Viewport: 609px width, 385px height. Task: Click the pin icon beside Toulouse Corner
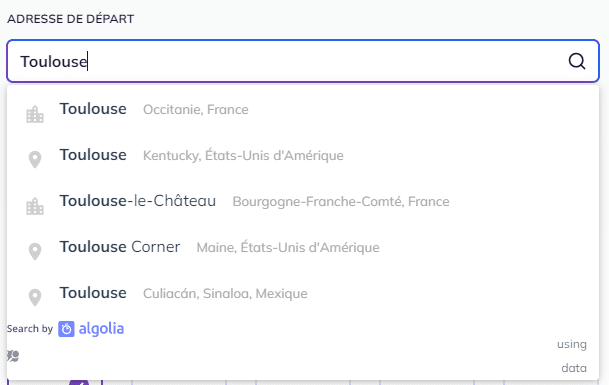[35, 251]
